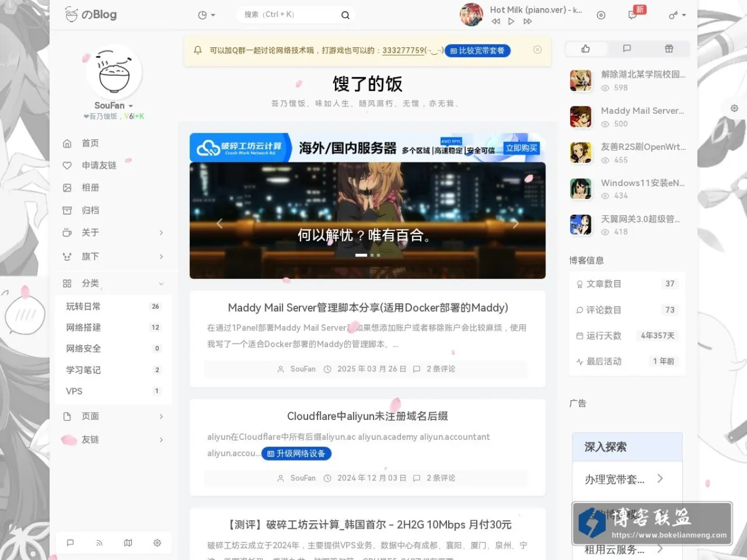Image resolution: width=747 pixels, height=560 pixels.
Task: Open popular post 友善R2S刷OpenWrt...
Action: click(643, 147)
